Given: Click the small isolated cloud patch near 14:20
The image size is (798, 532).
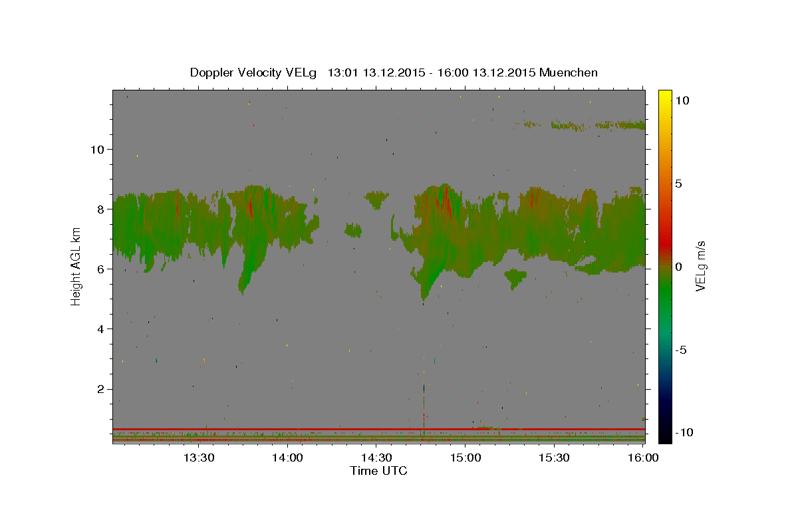Looking at the screenshot, I should click(x=354, y=231).
